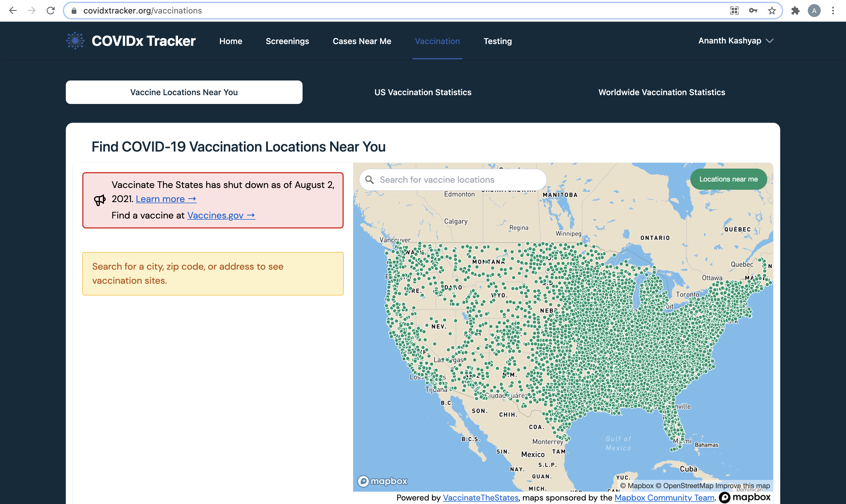
Task: Click the browser back arrow
Action: (x=13, y=11)
